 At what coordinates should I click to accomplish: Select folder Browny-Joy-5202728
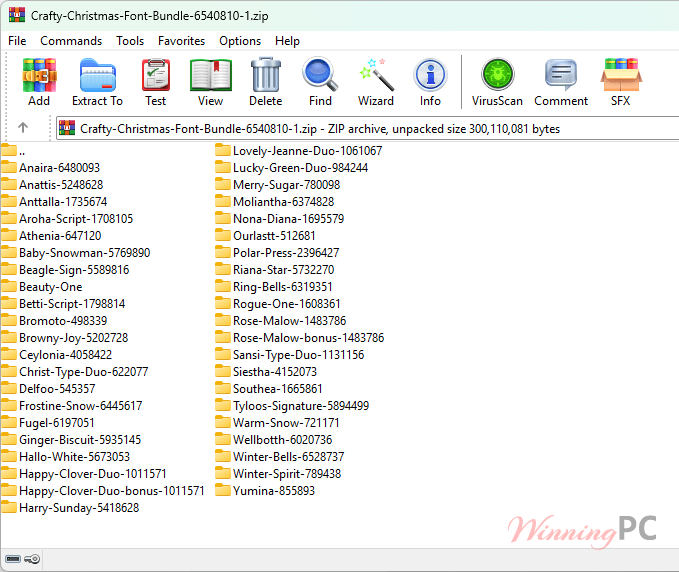click(65, 338)
